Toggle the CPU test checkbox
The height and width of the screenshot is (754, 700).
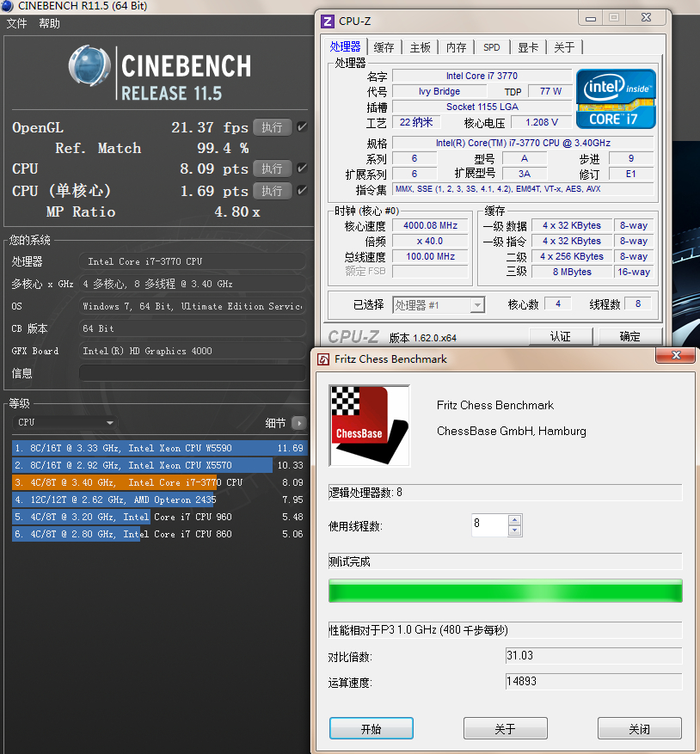pyautogui.click(x=302, y=169)
